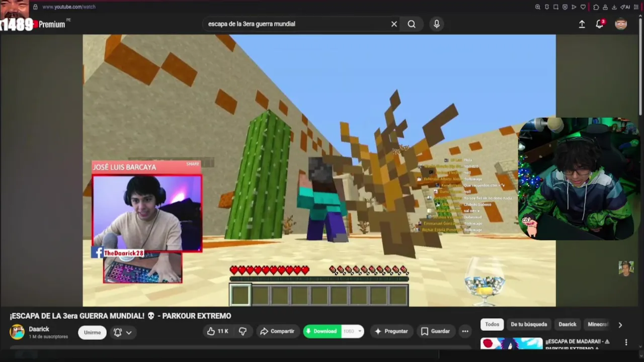Like the video with 11 K
Viewport: 644px width, 362px height.
pos(217,331)
